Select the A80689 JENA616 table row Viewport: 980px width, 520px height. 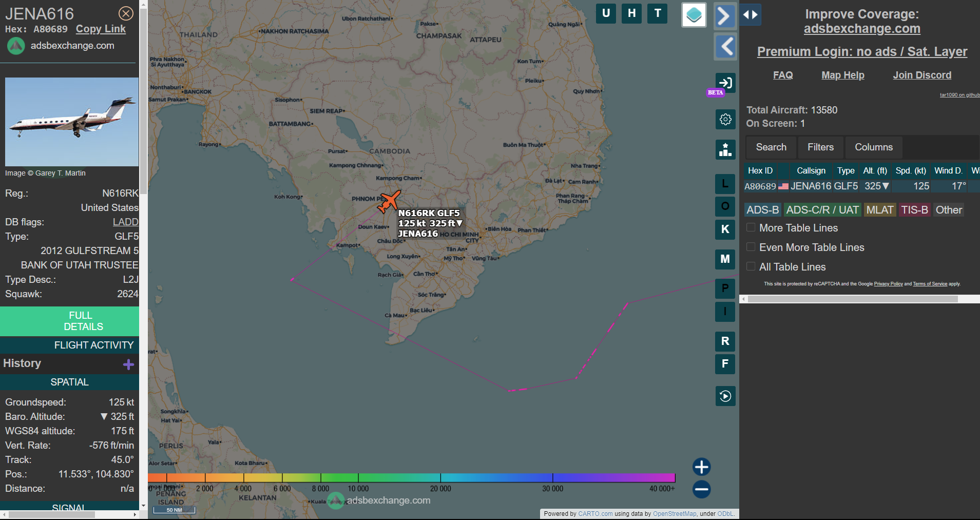point(861,186)
